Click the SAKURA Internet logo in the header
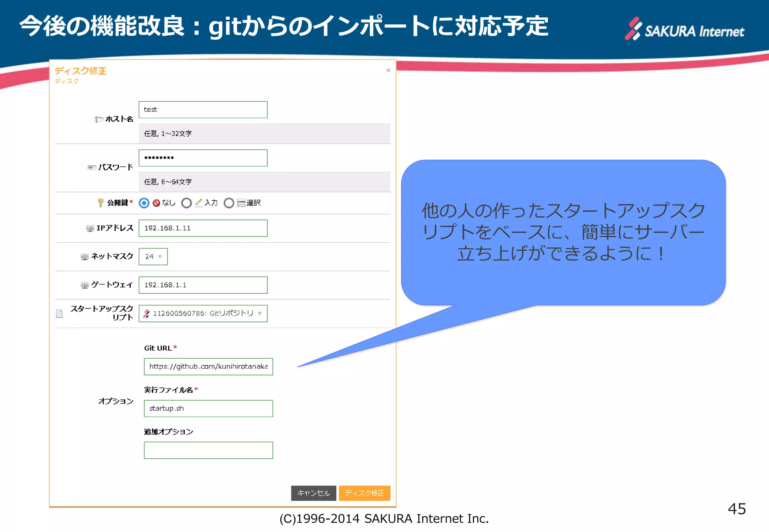Viewport: 769px width, 532px height. pos(684,29)
